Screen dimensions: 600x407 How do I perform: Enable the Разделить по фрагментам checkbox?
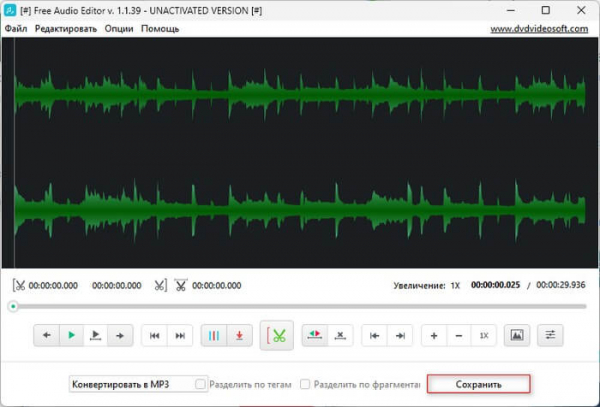click(305, 384)
